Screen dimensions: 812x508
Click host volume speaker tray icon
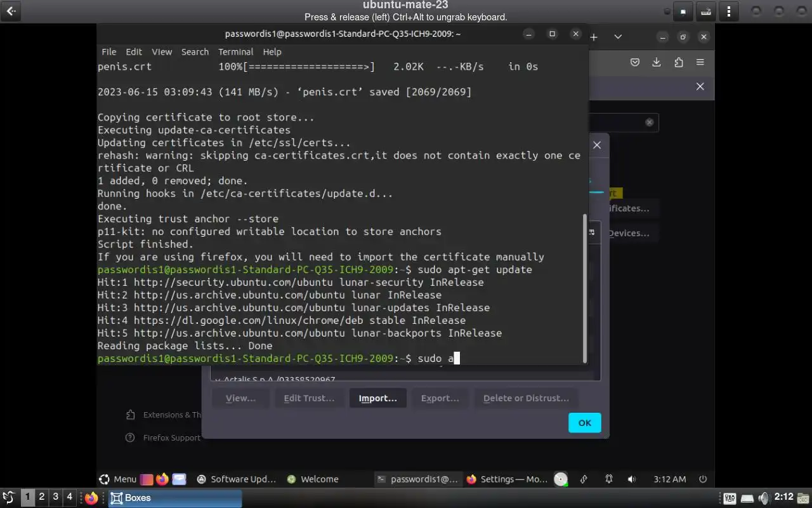(x=764, y=498)
